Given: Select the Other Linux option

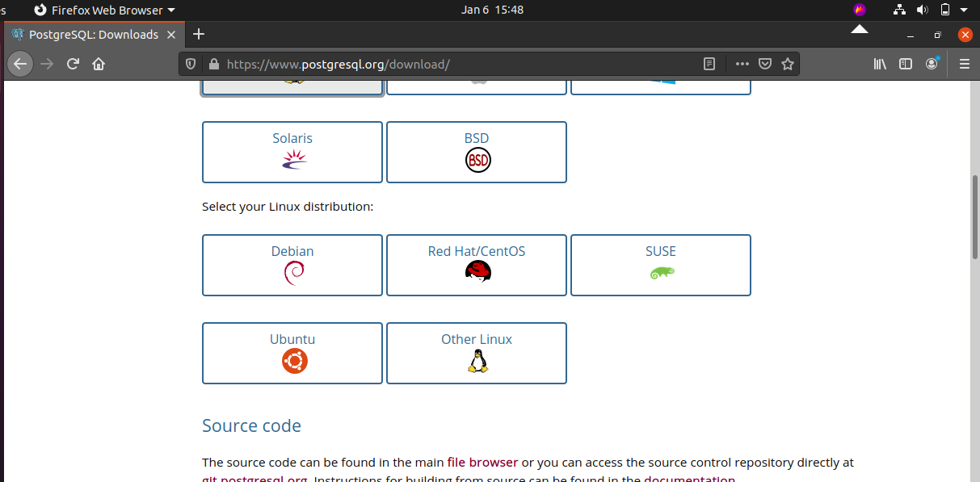Looking at the screenshot, I should [477, 353].
